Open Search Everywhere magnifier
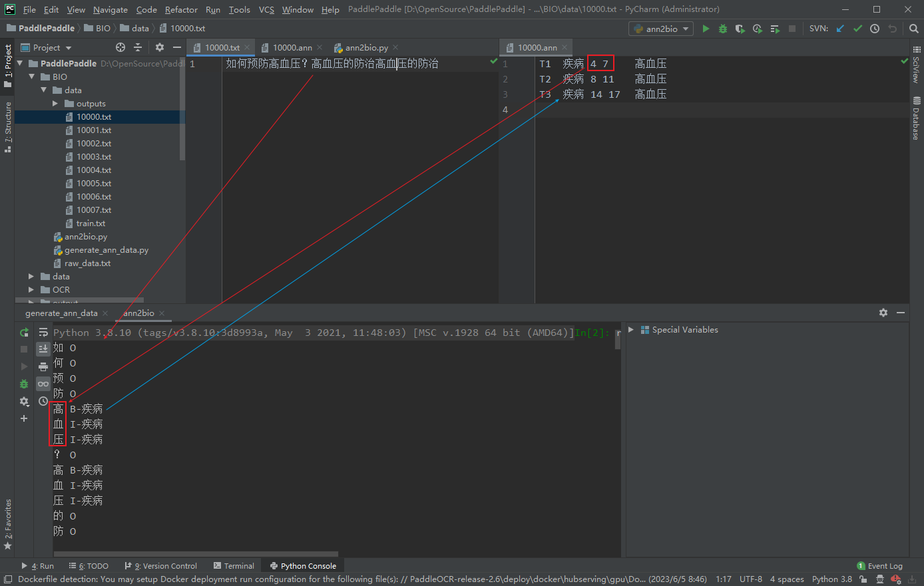 click(x=914, y=29)
